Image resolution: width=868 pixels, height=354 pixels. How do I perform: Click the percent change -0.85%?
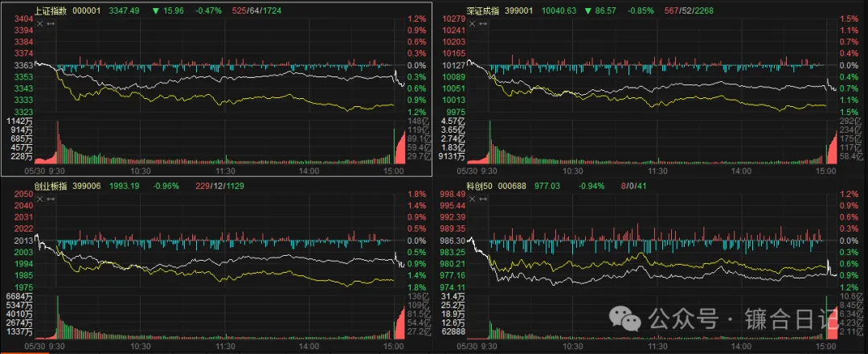pos(643,10)
